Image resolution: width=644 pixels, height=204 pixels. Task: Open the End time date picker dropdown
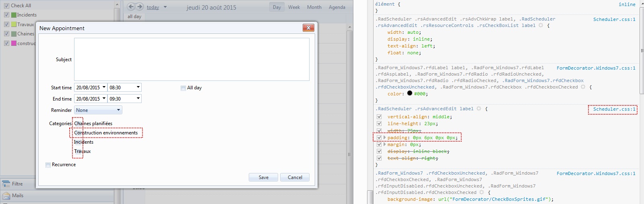coord(104,99)
